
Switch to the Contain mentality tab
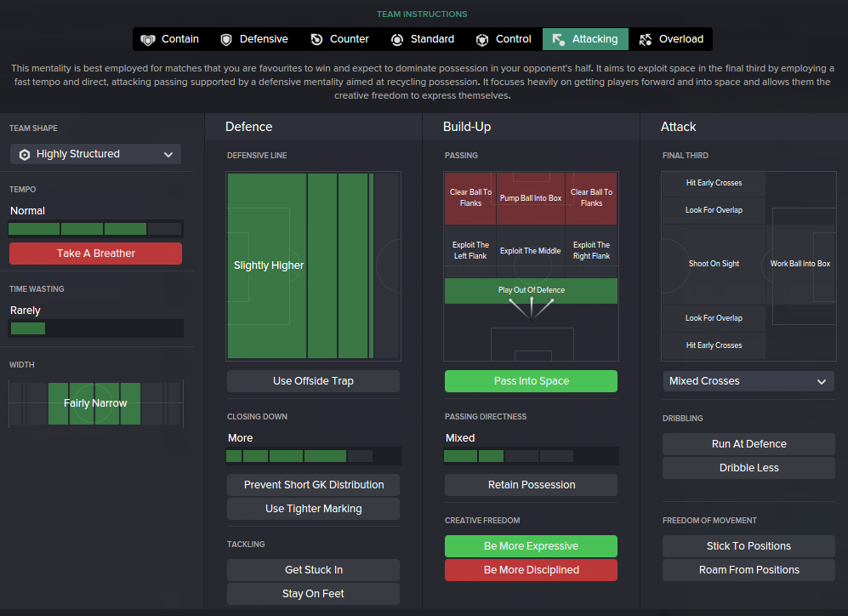pos(170,39)
